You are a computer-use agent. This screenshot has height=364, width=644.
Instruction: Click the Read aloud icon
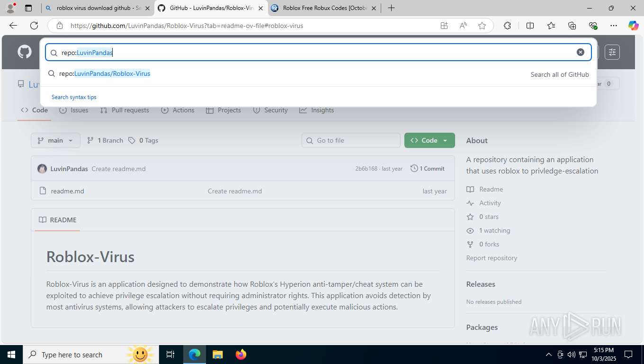click(x=463, y=26)
